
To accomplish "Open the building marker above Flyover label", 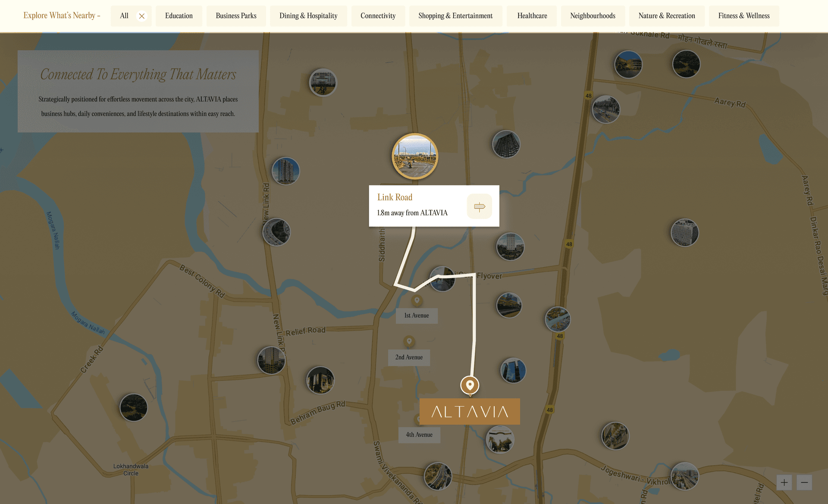I will [x=510, y=247].
